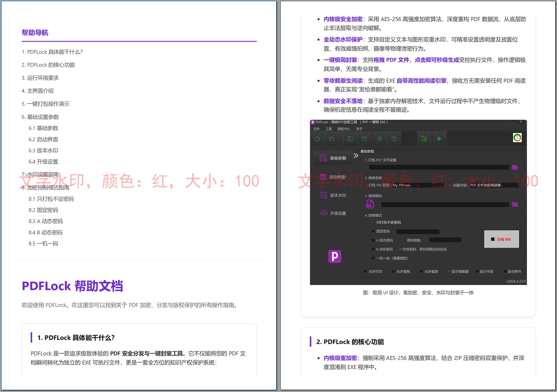Open the 文件 menu in PDFLock
The image size is (557, 392).
click(x=316, y=129)
